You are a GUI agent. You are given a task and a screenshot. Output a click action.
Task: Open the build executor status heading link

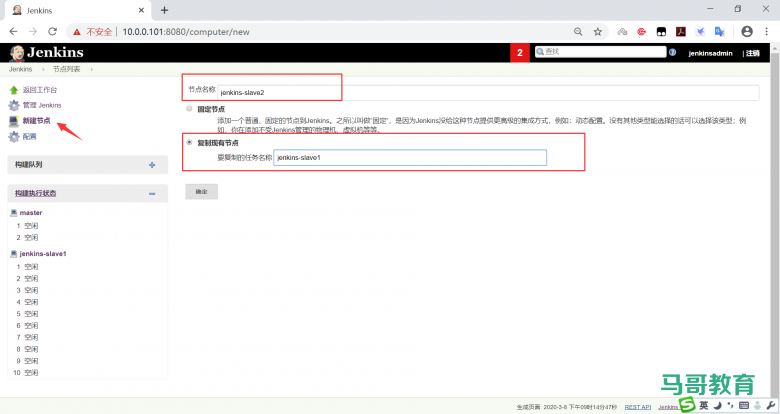tap(35, 194)
